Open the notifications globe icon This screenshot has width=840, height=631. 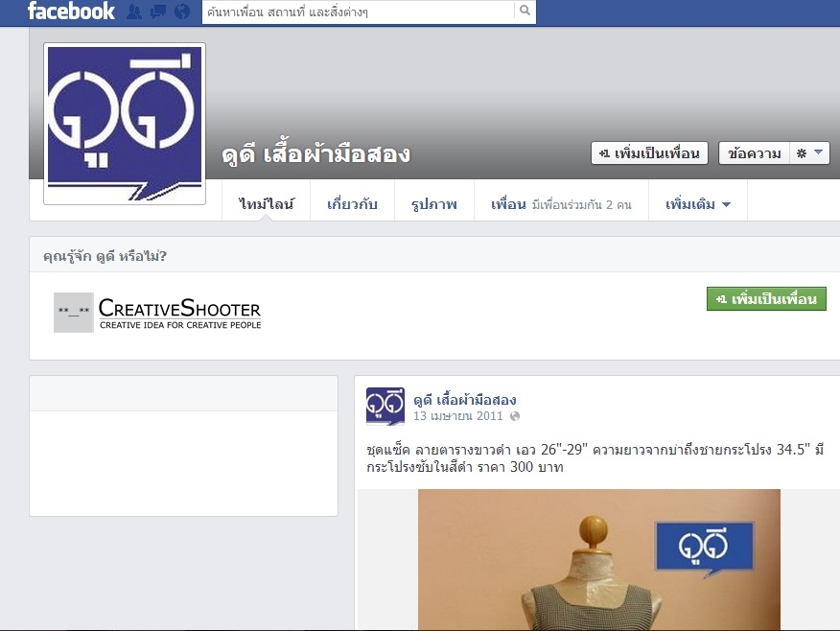coord(182,12)
